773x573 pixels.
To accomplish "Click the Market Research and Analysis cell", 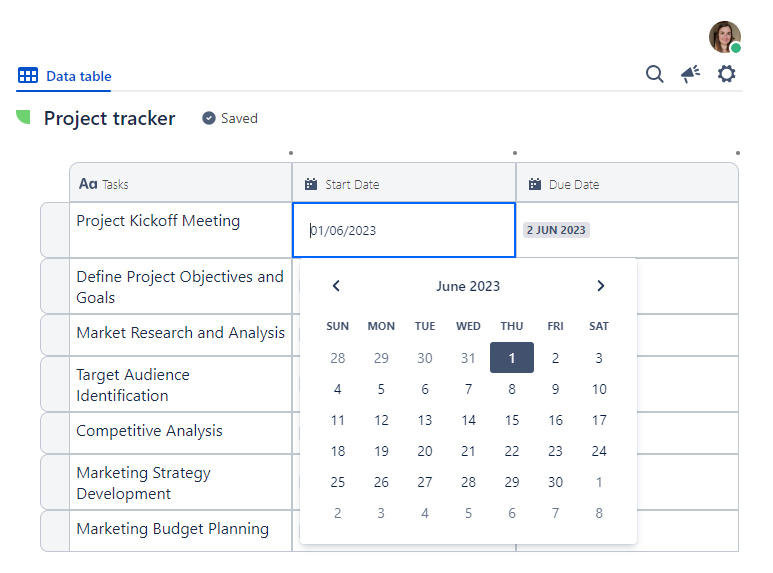I will (x=180, y=333).
